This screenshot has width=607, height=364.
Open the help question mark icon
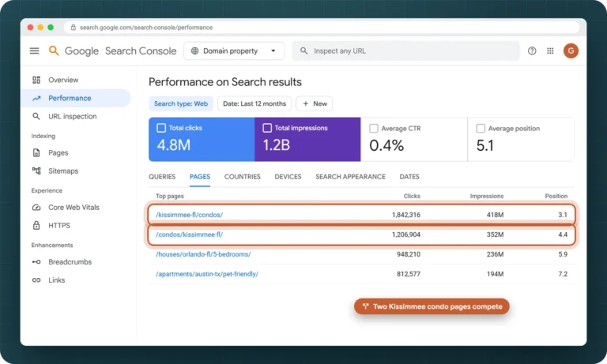click(x=532, y=51)
